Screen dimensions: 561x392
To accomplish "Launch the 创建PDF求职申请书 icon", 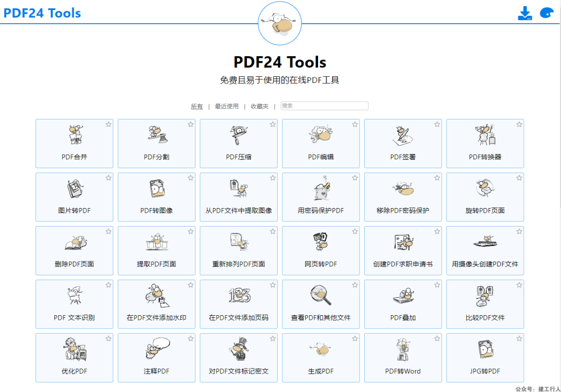I will 403,242.
